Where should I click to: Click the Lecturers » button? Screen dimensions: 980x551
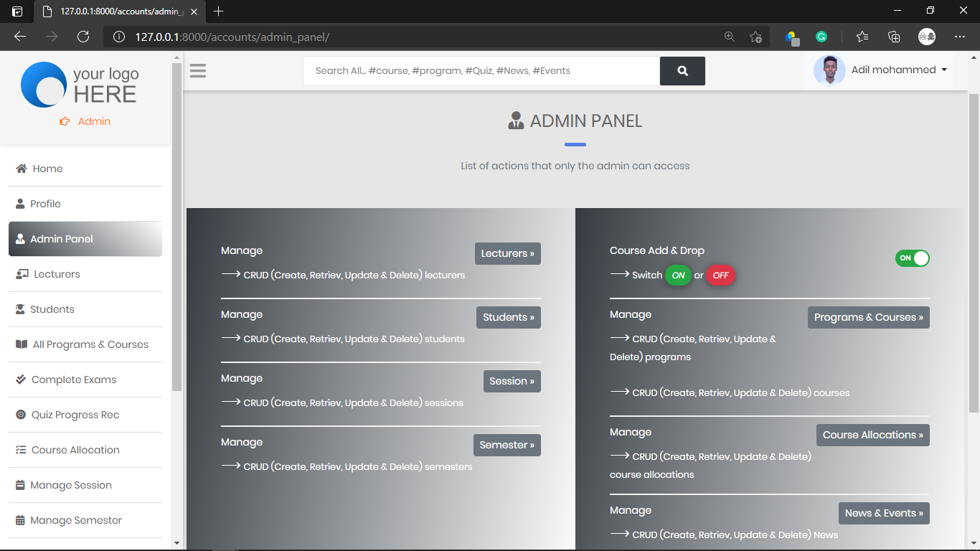click(x=508, y=253)
